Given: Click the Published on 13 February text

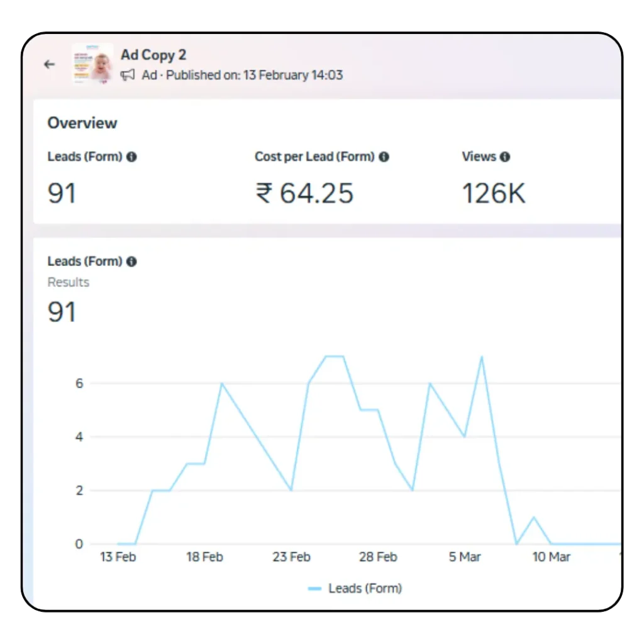Looking at the screenshot, I should tap(254, 75).
